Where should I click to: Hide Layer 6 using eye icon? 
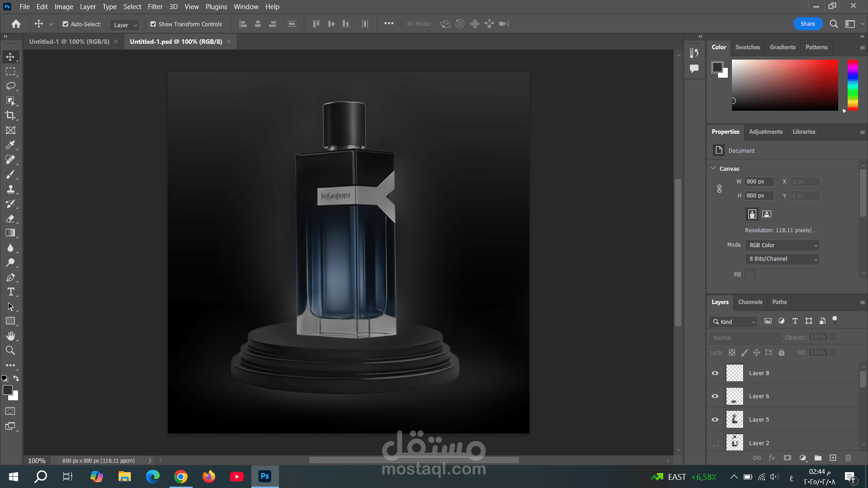[715, 396]
